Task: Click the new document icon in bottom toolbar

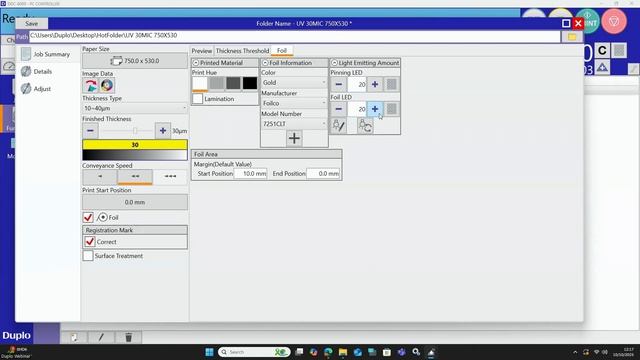Action: coord(73,338)
